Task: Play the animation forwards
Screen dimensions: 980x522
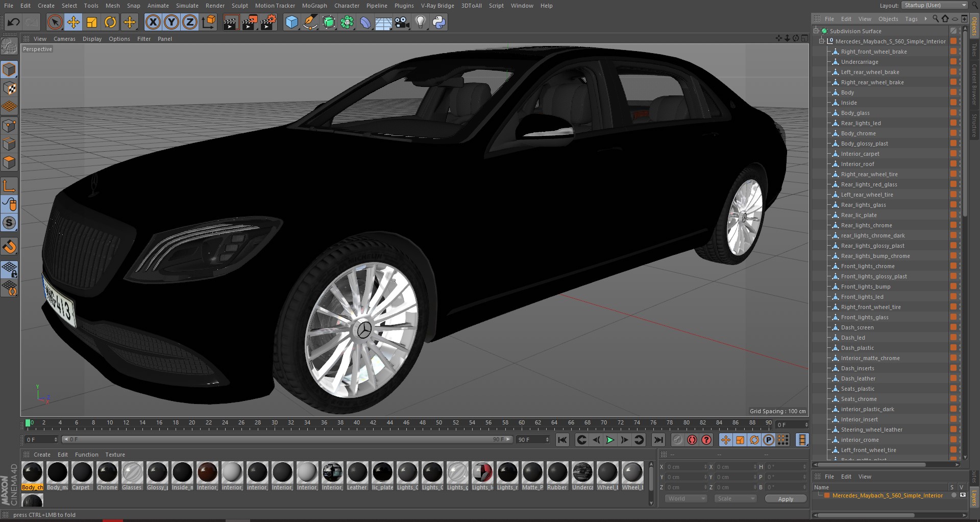Action: pyautogui.click(x=609, y=440)
